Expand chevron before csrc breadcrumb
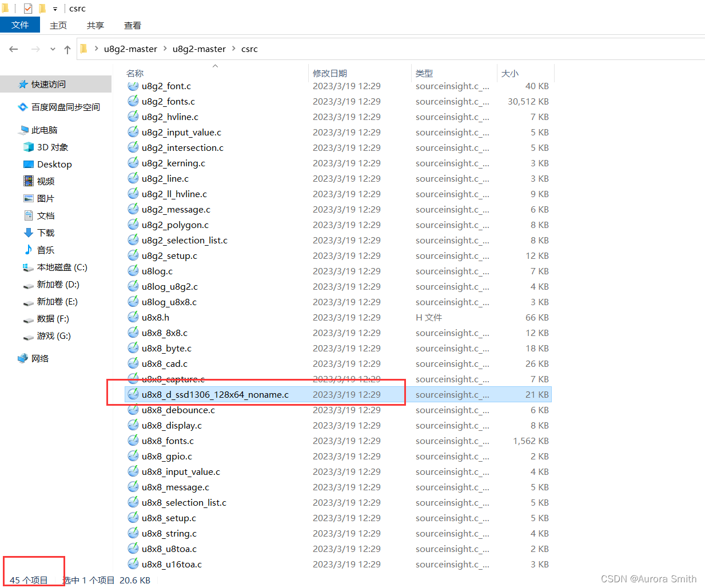Viewport: 705px width, 588px height. 234,49
